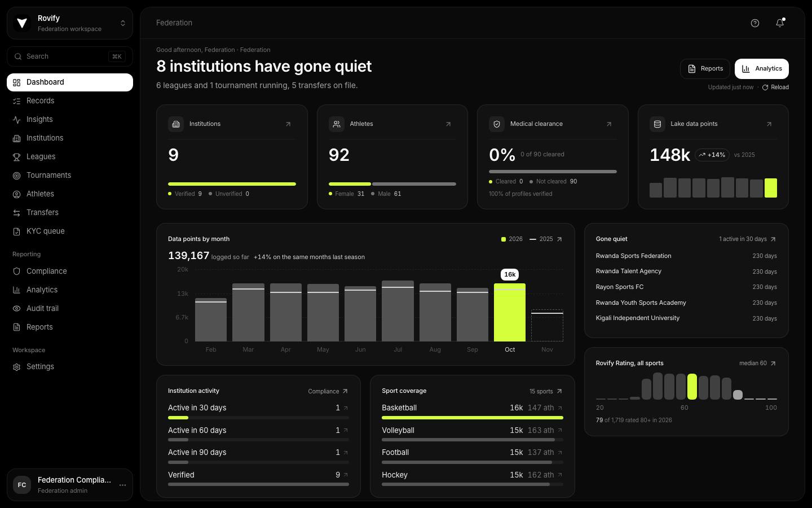Go to Transfers in the sidebar
This screenshot has width=812, height=508.
pos(70,213)
